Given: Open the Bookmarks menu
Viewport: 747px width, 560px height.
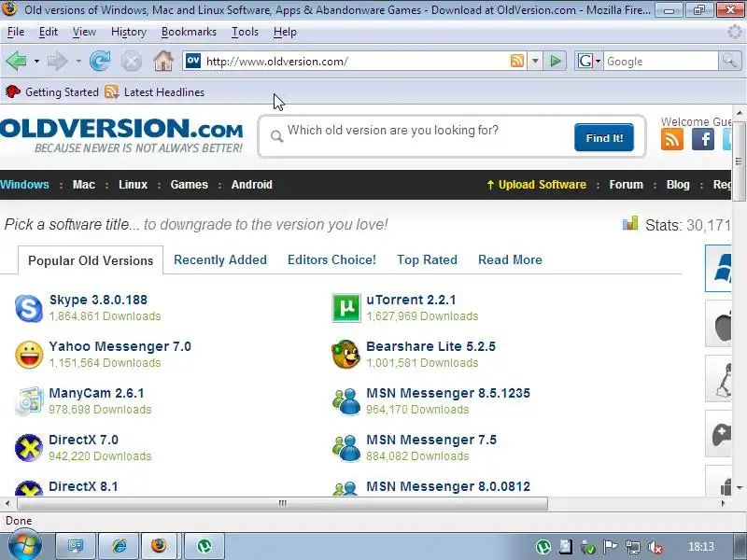Looking at the screenshot, I should [189, 32].
